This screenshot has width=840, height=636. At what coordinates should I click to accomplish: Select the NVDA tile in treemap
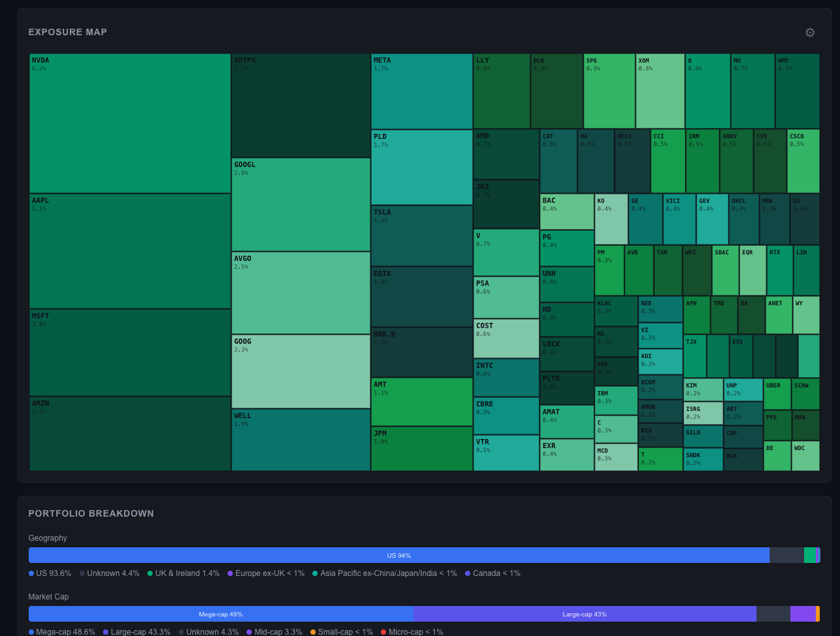point(130,123)
